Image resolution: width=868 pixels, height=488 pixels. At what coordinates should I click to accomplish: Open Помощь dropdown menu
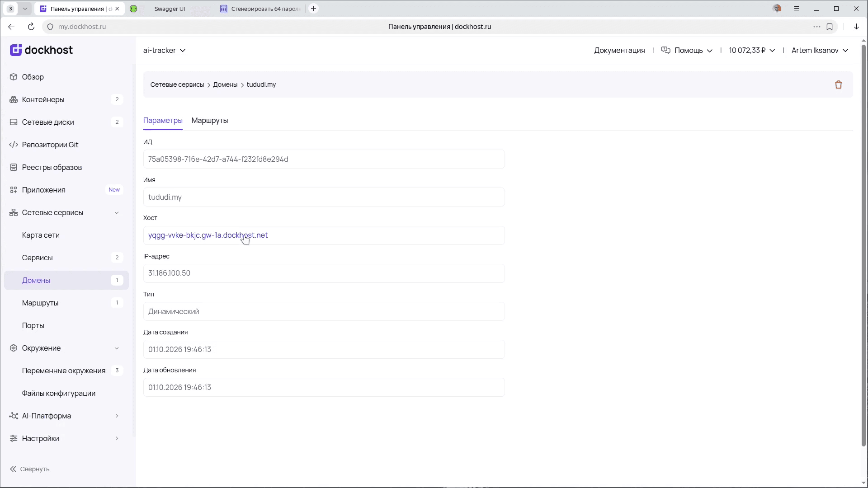coord(687,50)
